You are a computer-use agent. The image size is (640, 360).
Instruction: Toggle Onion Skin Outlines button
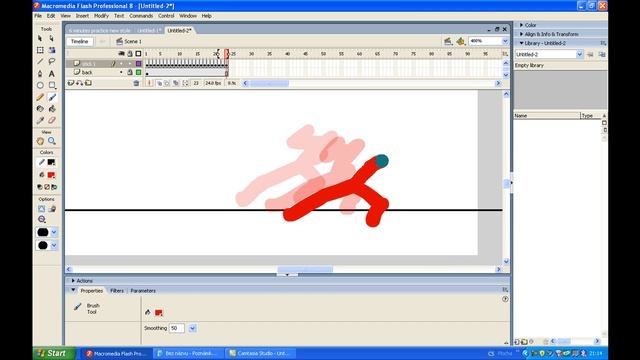click(x=167, y=83)
